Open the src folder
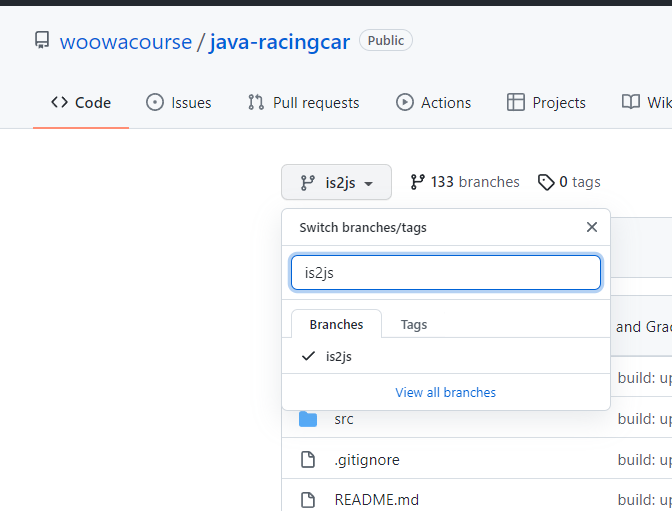The width and height of the screenshot is (672, 511). click(344, 419)
